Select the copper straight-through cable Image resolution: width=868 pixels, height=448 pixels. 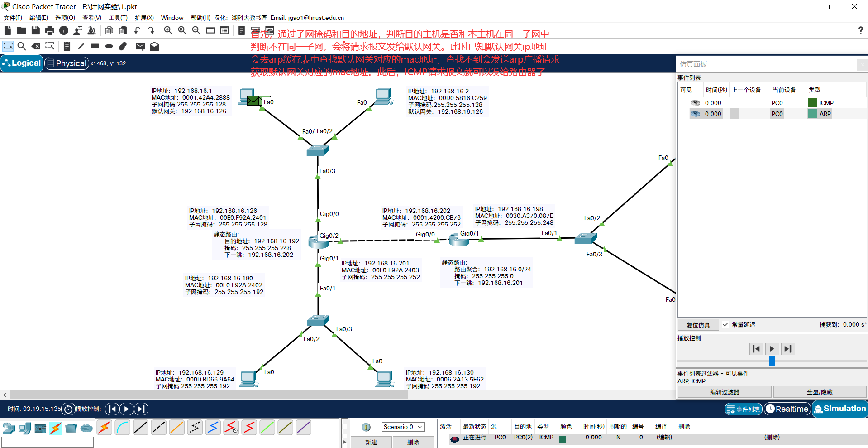(x=141, y=427)
